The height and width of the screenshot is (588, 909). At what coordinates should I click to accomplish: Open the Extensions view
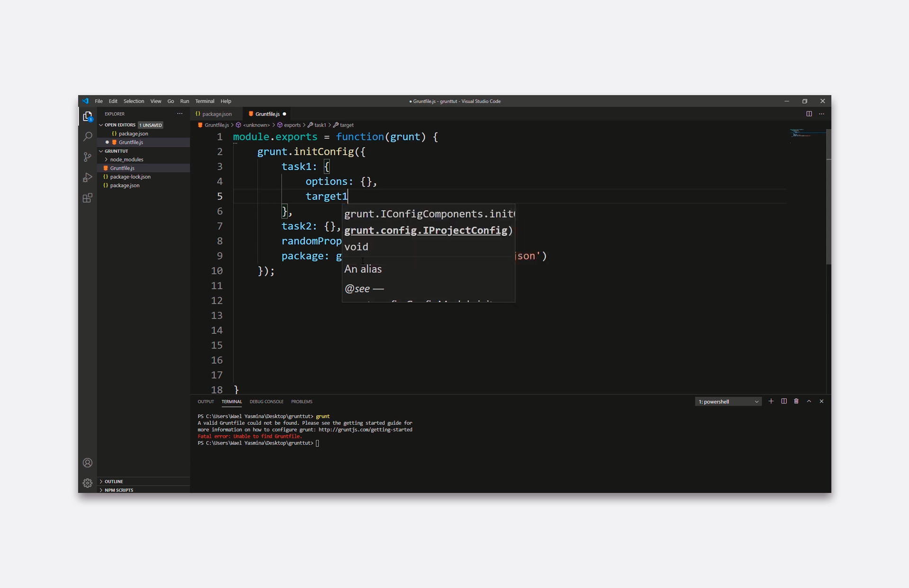click(x=88, y=198)
